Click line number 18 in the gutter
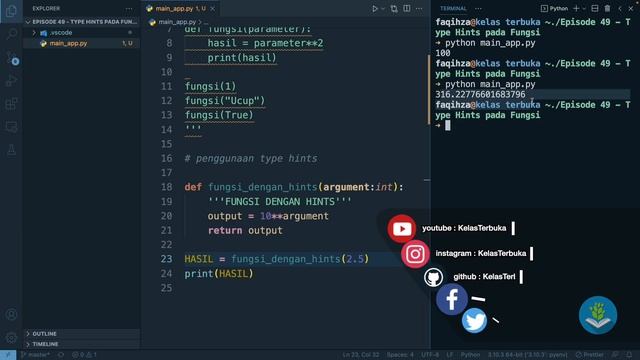The height and width of the screenshot is (360, 640). pos(167,187)
